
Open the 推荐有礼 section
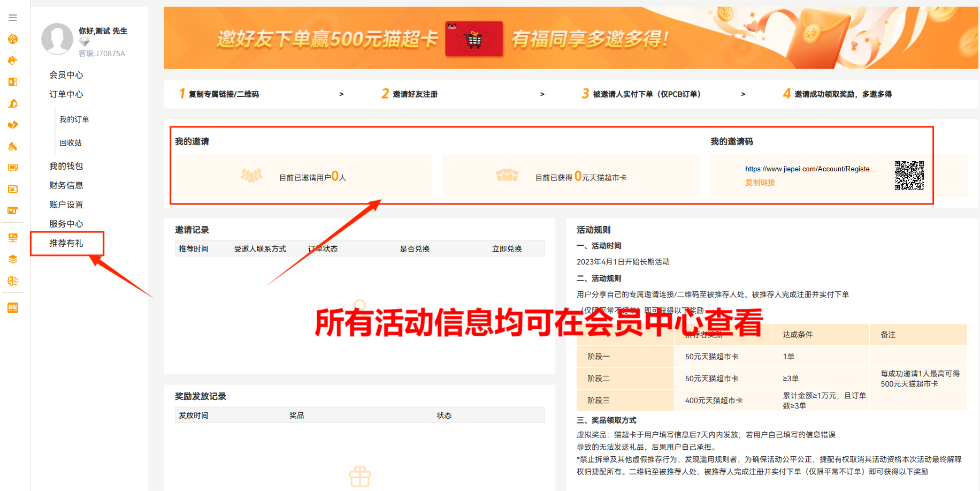pyautogui.click(x=65, y=243)
